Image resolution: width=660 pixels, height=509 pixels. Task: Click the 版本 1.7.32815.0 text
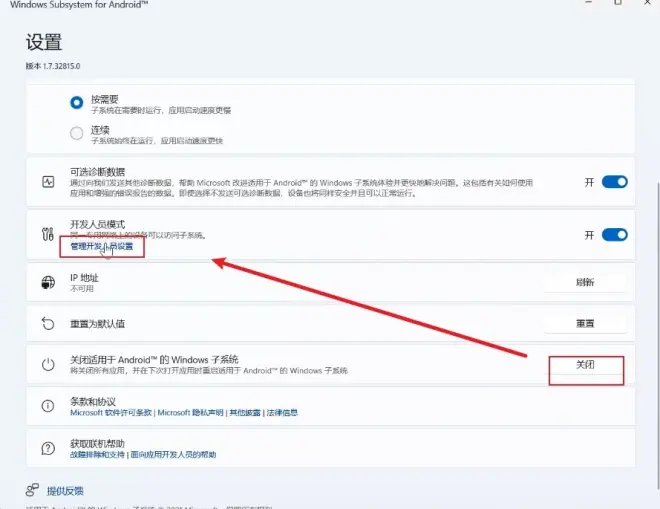[x=53, y=66]
